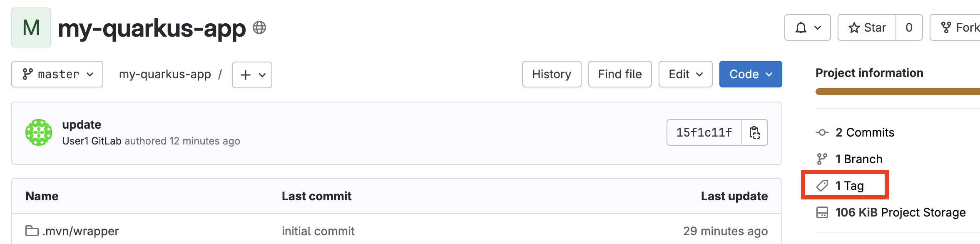Viewport: 980px width, 244px height.
Task: Expand the blue Code dropdown
Action: (751, 74)
